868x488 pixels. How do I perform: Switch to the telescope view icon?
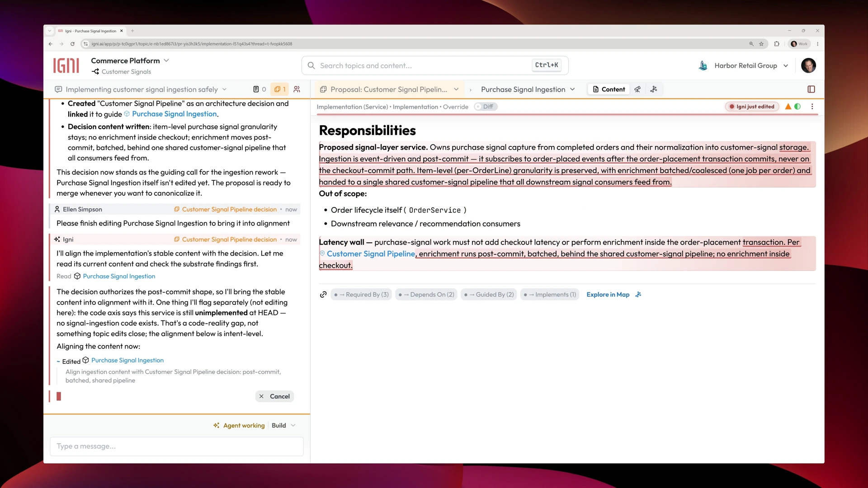click(637, 89)
